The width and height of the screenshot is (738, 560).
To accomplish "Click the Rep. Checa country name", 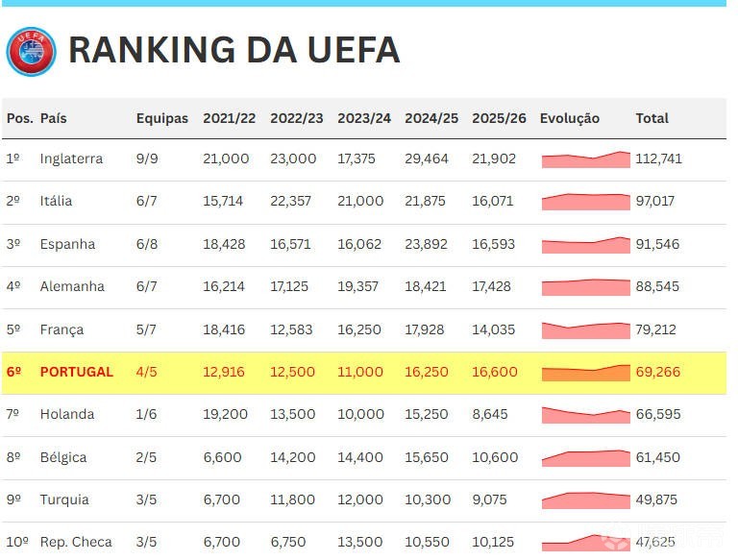I will point(75,543).
